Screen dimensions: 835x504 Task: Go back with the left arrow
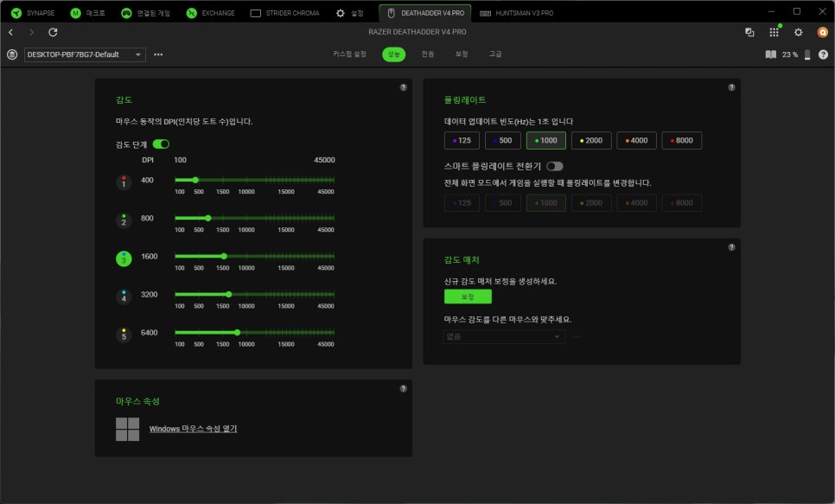(x=10, y=33)
